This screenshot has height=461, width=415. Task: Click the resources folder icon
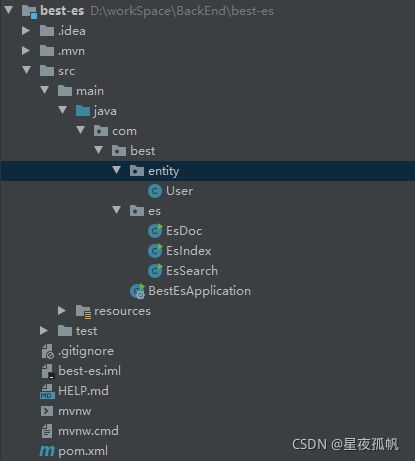pyautogui.click(x=83, y=311)
